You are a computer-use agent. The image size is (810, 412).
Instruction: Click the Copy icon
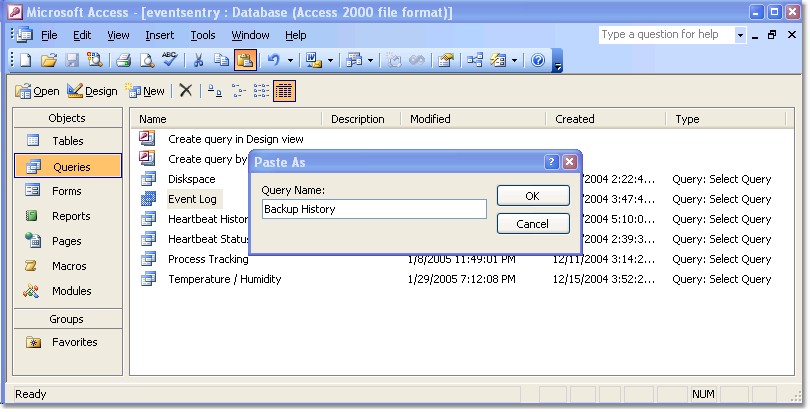(x=222, y=60)
